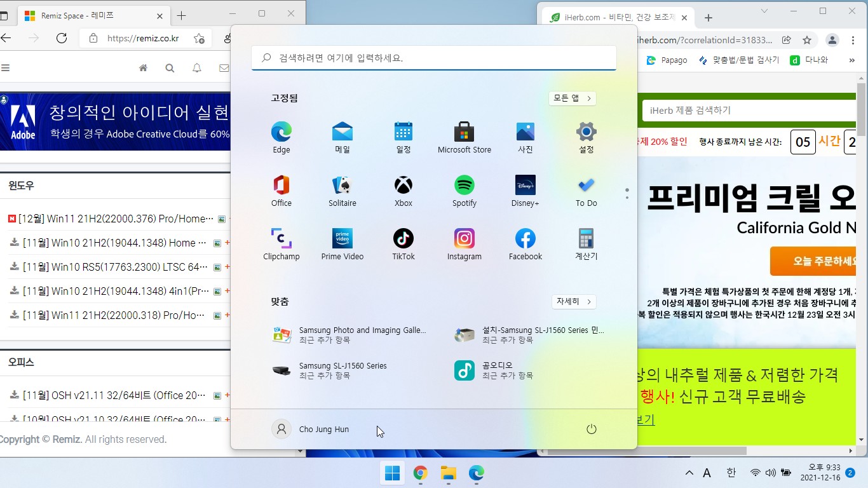The width and height of the screenshot is (868, 488).
Task: Click the clock showing 오후 9:33
Action: point(819,473)
